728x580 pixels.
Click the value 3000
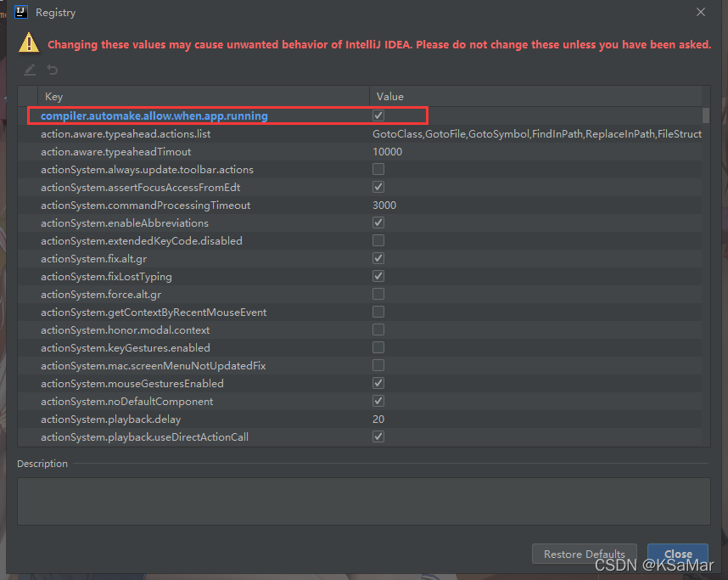click(x=384, y=205)
